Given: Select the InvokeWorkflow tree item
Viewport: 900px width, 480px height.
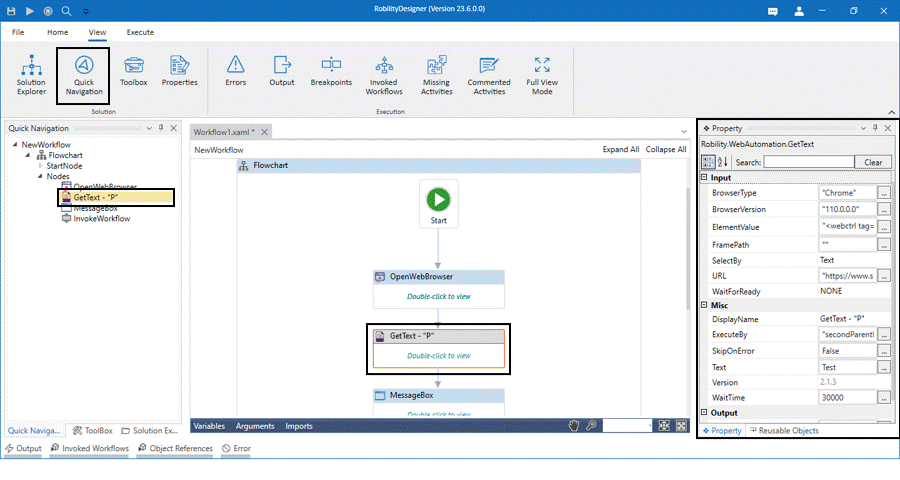Looking at the screenshot, I should (95, 218).
